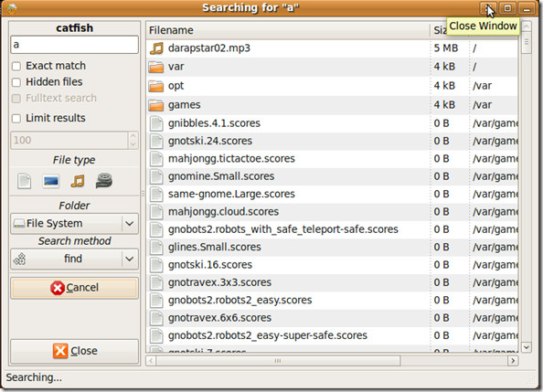Select darapstar02.mp3 filename
The image size is (543, 392).
(x=209, y=48)
